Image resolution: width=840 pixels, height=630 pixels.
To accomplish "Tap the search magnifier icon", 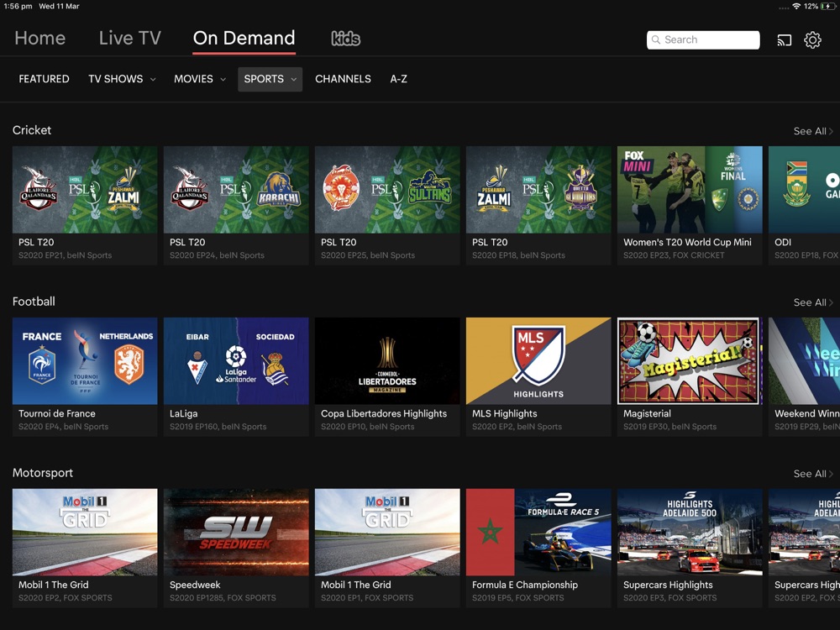I will click(656, 40).
